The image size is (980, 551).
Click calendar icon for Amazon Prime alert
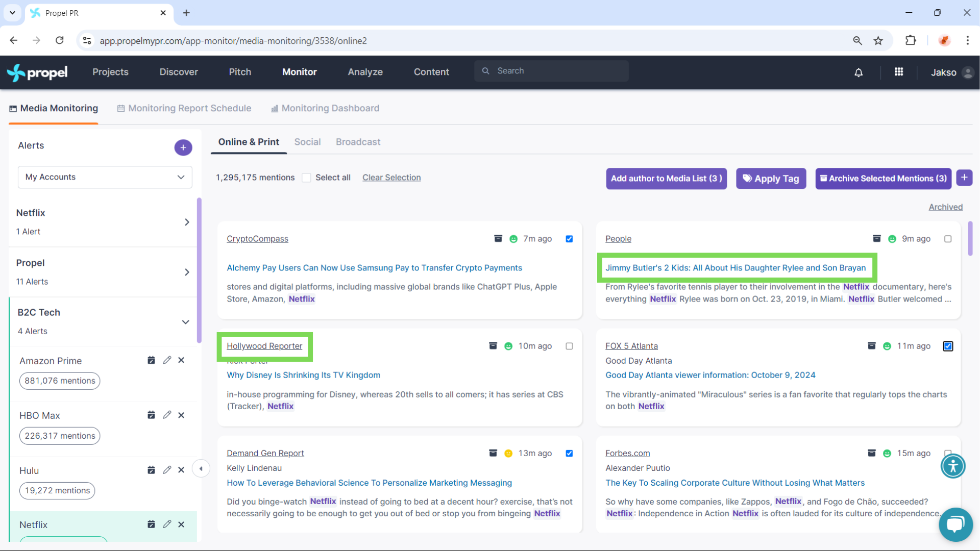point(151,360)
